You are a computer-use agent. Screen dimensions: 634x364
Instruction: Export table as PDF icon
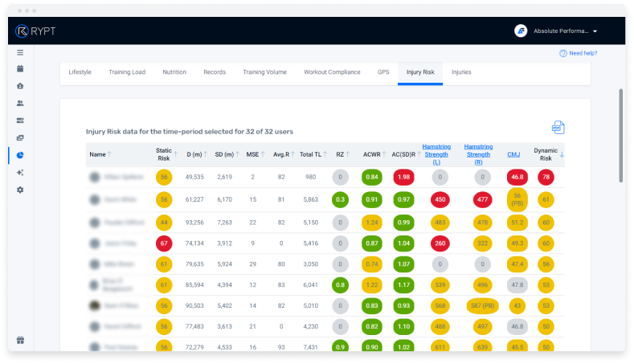click(x=558, y=128)
